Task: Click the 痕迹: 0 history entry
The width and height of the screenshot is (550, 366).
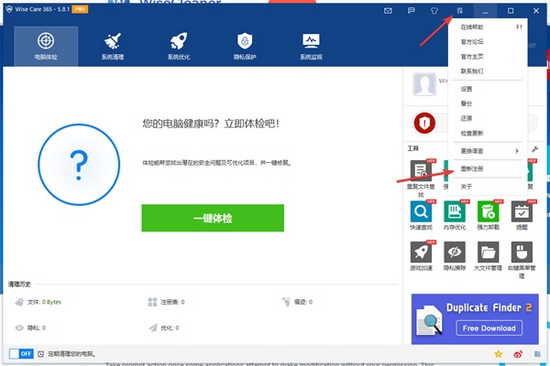Action: tap(297, 302)
